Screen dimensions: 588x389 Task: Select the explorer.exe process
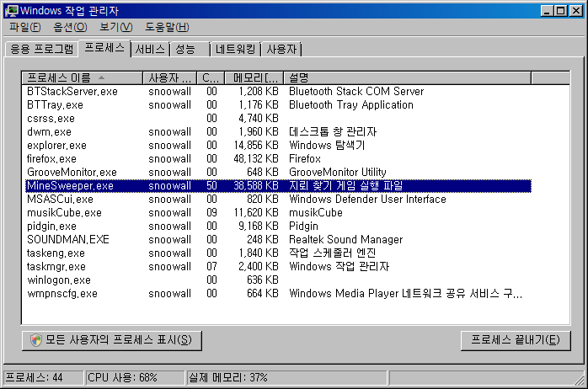click(278, 145)
